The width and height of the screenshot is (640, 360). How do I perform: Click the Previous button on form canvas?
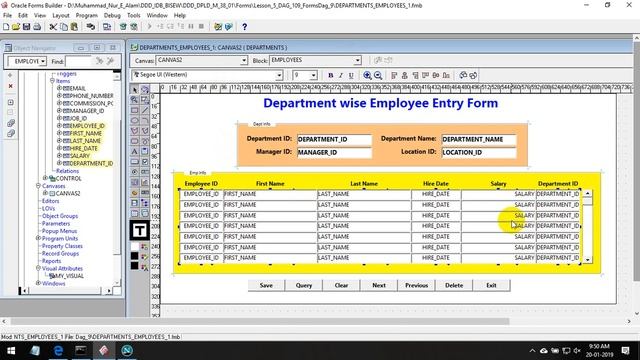416,285
